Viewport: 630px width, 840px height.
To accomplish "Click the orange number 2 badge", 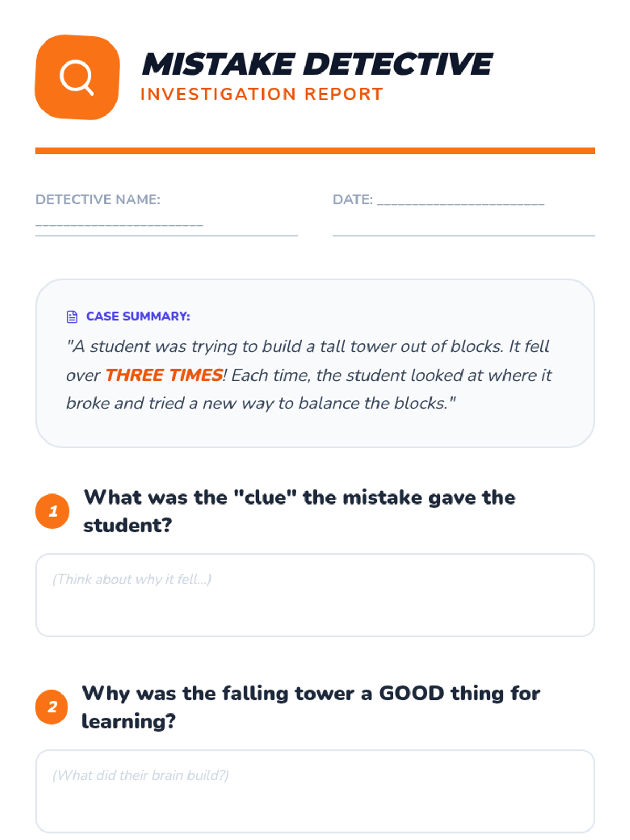I will coord(52,707).
